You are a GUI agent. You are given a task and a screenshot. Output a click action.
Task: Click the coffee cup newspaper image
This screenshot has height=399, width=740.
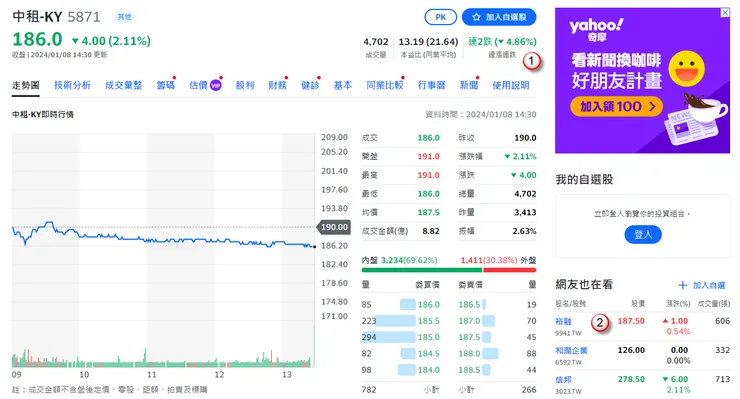[x=695, y=118]
